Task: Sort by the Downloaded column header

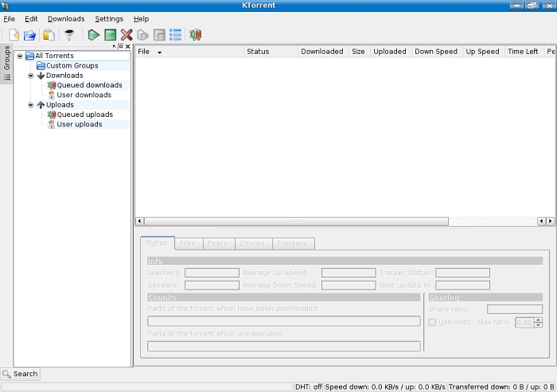Action: pyautogui.click(x=322, y=52)
